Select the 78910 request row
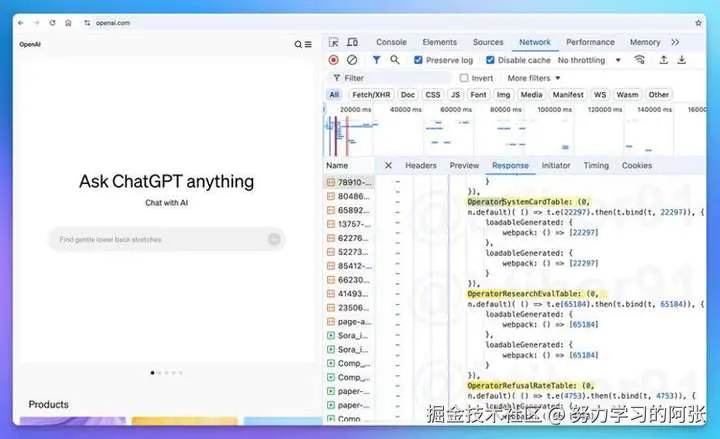The height and width of the screenshot is (439, 720). (x=349, y=182)
